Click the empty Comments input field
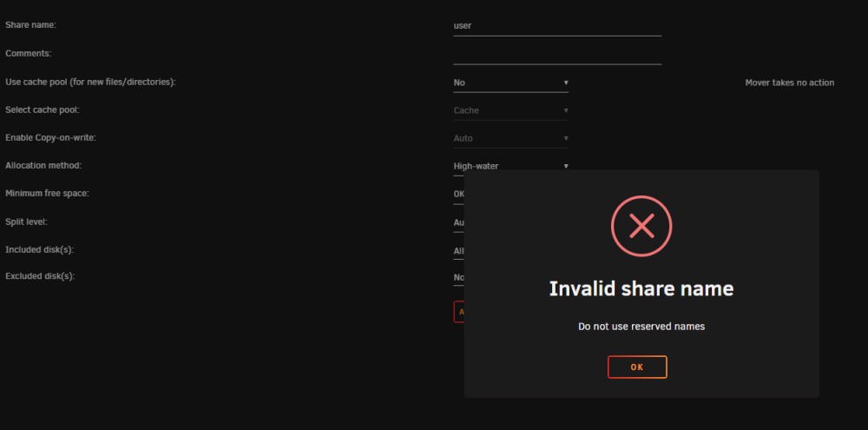 [557, 55]
